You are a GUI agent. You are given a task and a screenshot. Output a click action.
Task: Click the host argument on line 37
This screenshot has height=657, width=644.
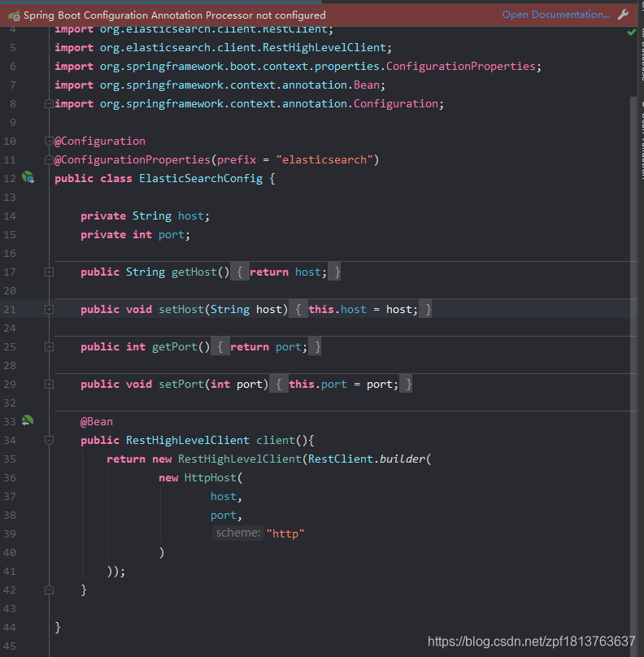pyautogui.click(x=224, y=497)
